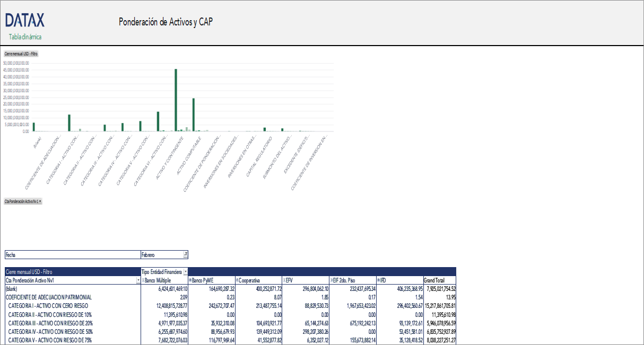Select row CATEGORIA I - ACTIVO CON CERO RIESGO
Image resolution: width=644 pixels, height=345 pixels.
click(48, 306)
